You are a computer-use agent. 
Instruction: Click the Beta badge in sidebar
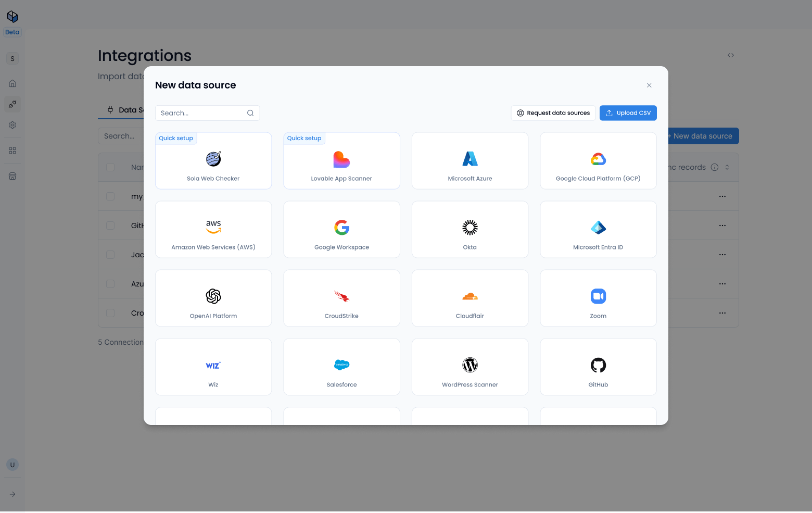12,32
